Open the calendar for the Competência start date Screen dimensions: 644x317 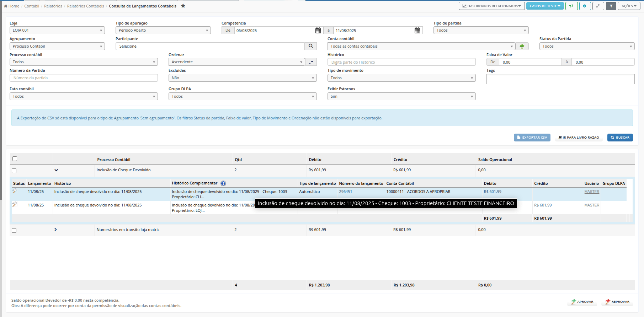pos(318,31)
